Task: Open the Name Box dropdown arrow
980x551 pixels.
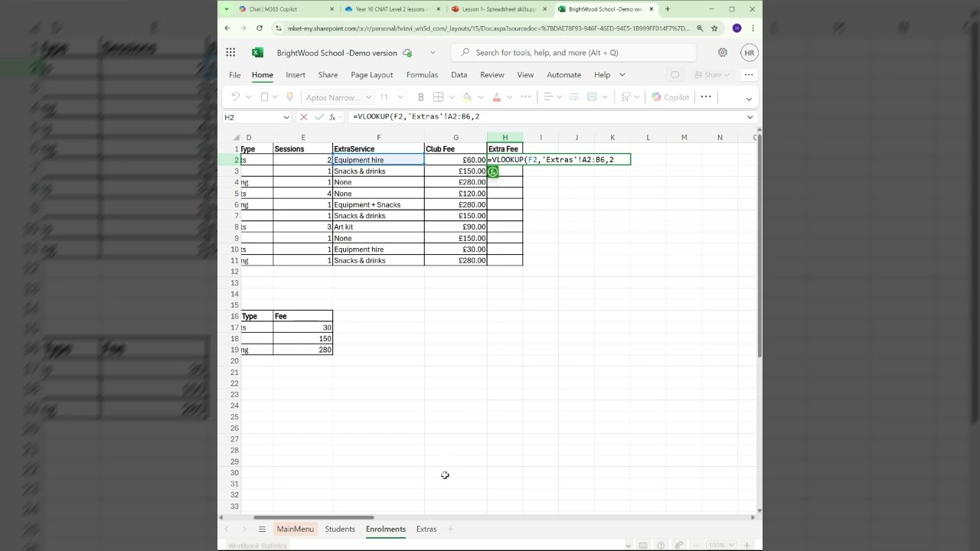Action: (286, 117)
